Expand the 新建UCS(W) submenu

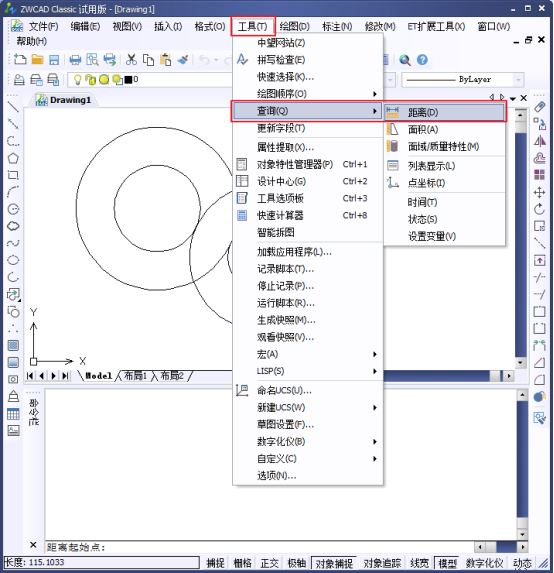point(308,407)
